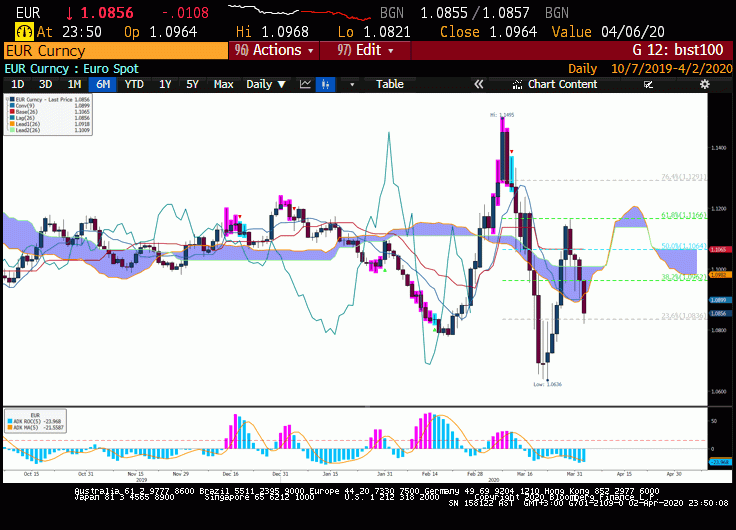
Task: Select the line chart type icon
Action: click(x=305, y=84)
